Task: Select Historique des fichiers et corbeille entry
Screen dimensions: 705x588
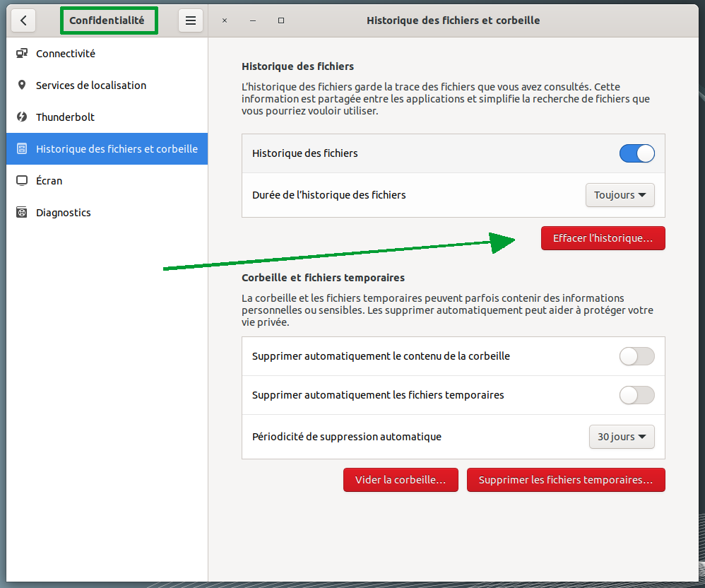Action: [107, 148]
